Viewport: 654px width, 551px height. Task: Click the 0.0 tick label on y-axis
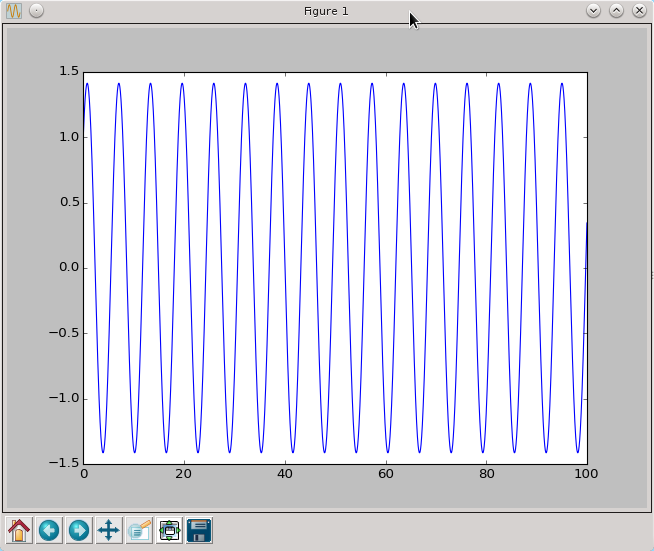[x=68, y=268]
